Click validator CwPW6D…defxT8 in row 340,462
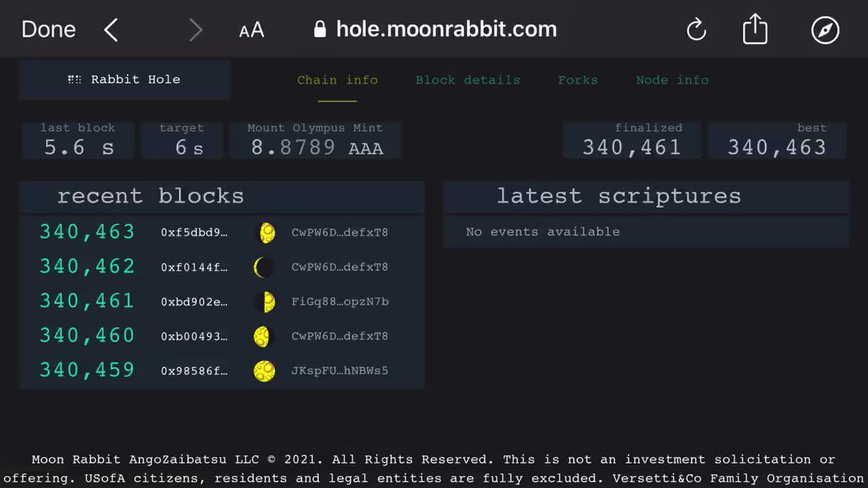The image size is (868, 488). (340, 267)
